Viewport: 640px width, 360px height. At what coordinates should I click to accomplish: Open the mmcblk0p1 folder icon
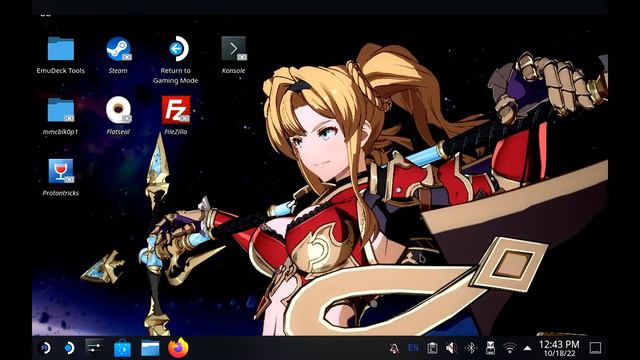pos(60,110)
